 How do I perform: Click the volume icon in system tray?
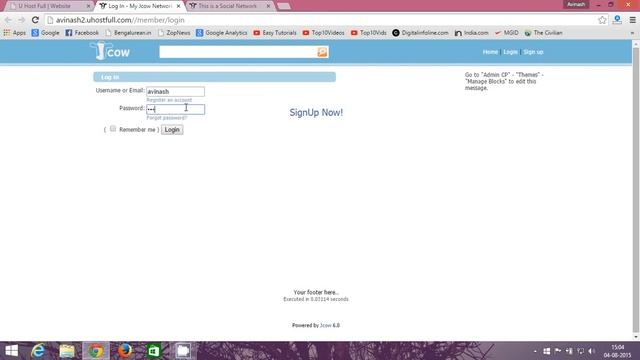(x=591, y=351)
